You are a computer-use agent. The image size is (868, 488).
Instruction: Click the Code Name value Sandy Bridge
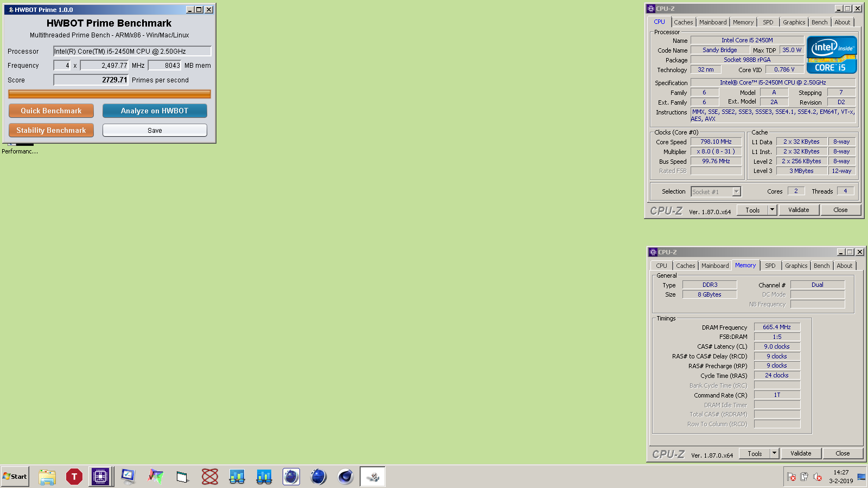pos(720,50)
